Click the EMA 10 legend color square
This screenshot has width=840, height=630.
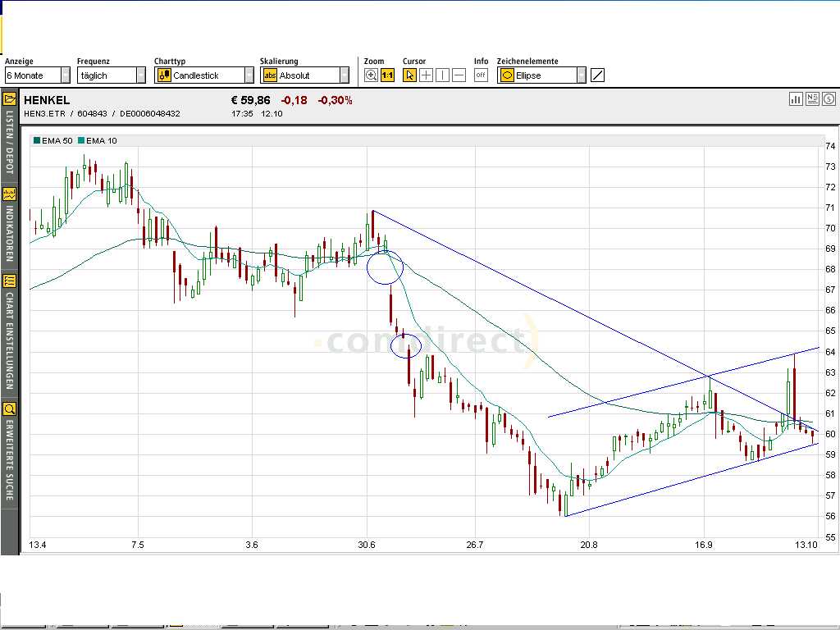[x=81, y=140]
